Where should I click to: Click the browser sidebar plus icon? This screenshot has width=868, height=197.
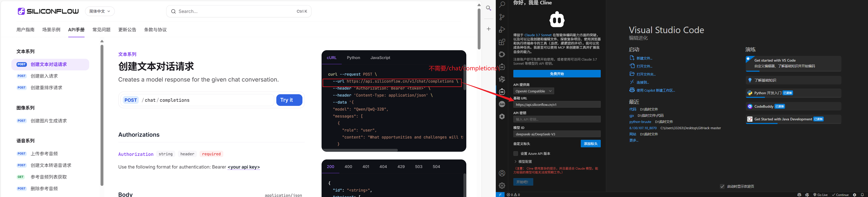tap(489, 29)
